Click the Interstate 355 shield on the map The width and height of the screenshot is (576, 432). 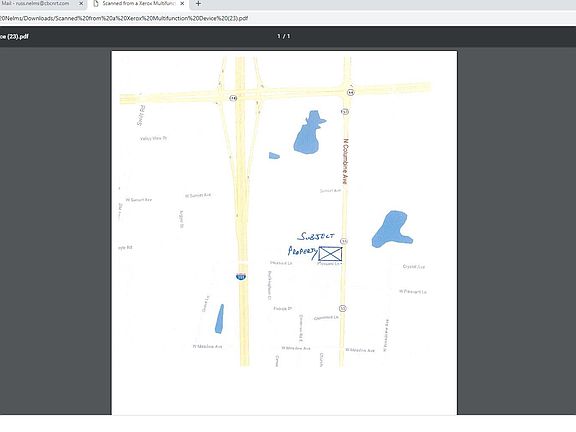pos(241,276)
